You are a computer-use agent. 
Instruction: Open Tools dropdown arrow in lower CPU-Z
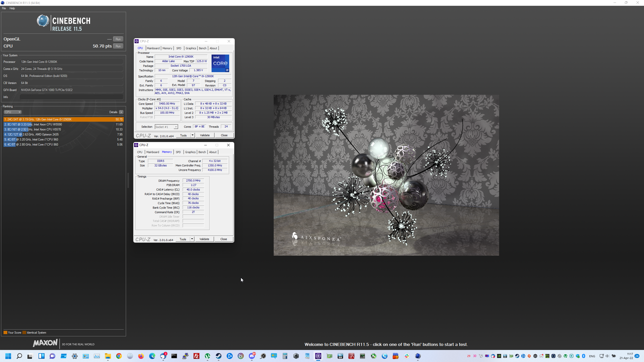pos(192,239)
